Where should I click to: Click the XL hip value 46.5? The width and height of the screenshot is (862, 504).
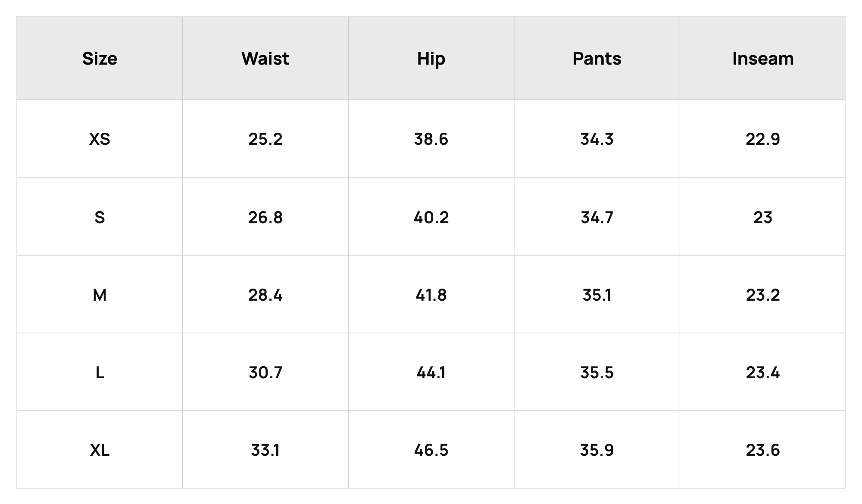click(431, 450)
